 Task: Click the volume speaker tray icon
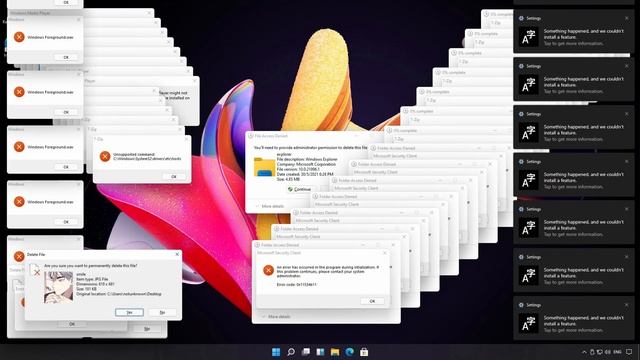click(608, 352)
